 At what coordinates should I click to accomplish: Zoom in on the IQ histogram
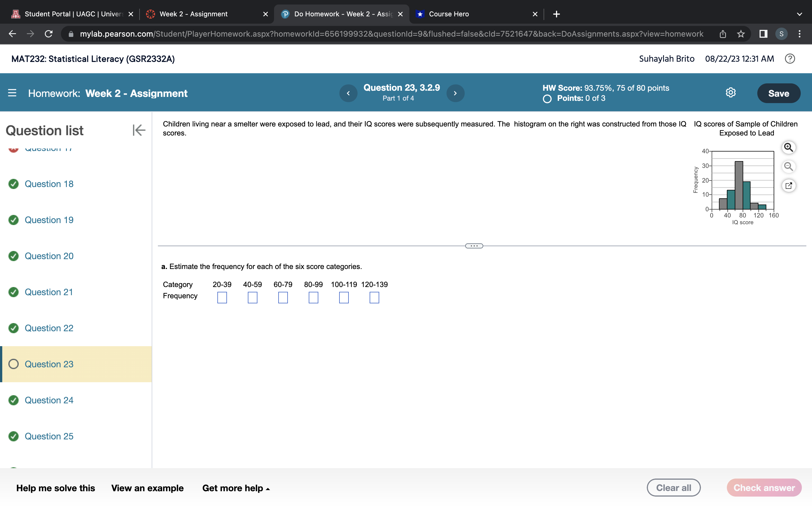tap(789, 147)
